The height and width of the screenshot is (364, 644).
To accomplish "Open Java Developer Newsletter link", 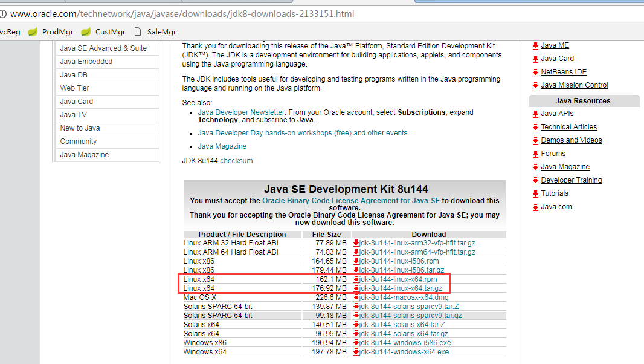I will click(x=241, y=112).
